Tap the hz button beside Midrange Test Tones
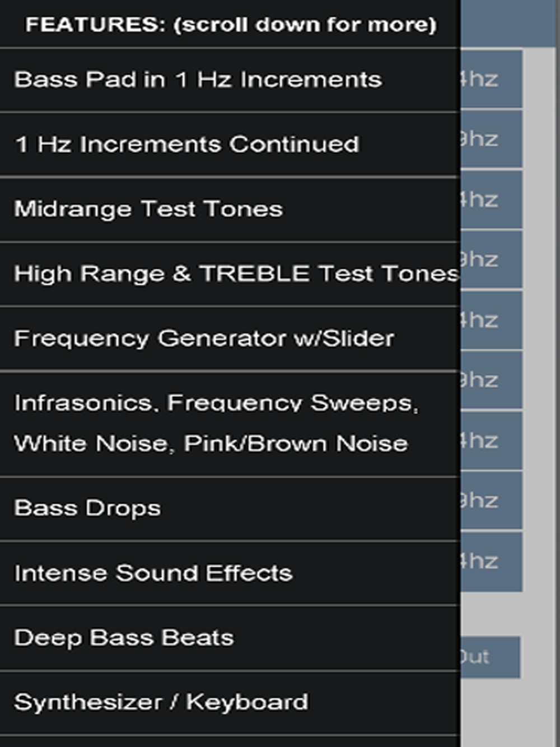This screenshot has width=560, height=747. [492, 199]
